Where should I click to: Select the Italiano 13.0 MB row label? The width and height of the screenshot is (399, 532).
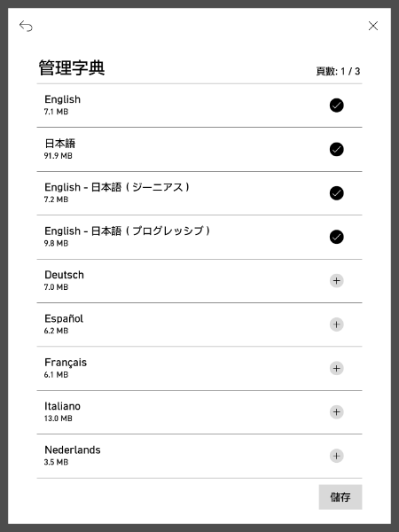[x=62, y=411]
